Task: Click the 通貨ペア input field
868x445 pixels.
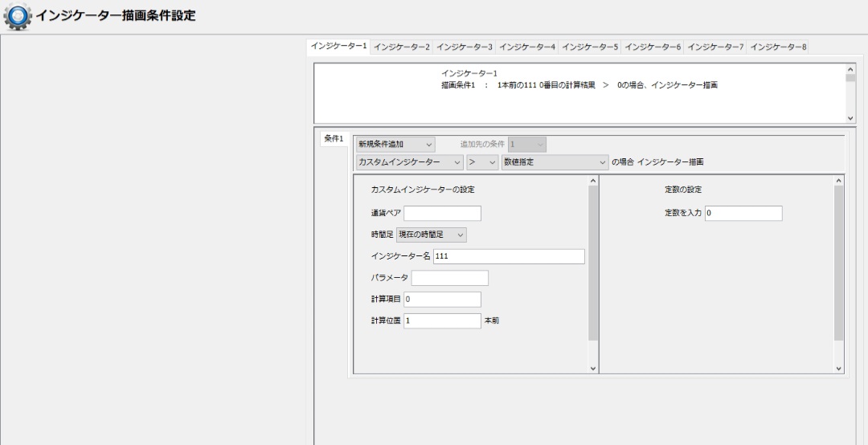Action: 442,213
